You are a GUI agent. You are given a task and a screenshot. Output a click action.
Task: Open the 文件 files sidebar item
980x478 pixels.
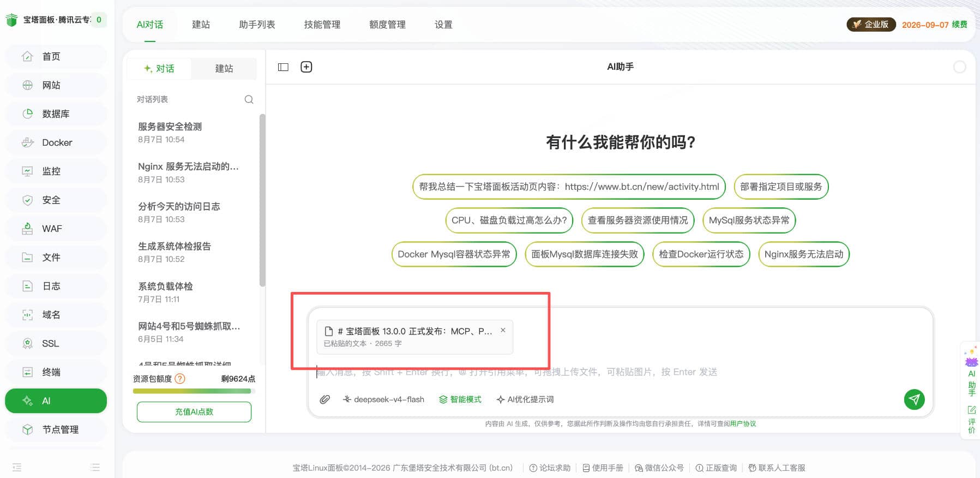click(x=56, y=258)
